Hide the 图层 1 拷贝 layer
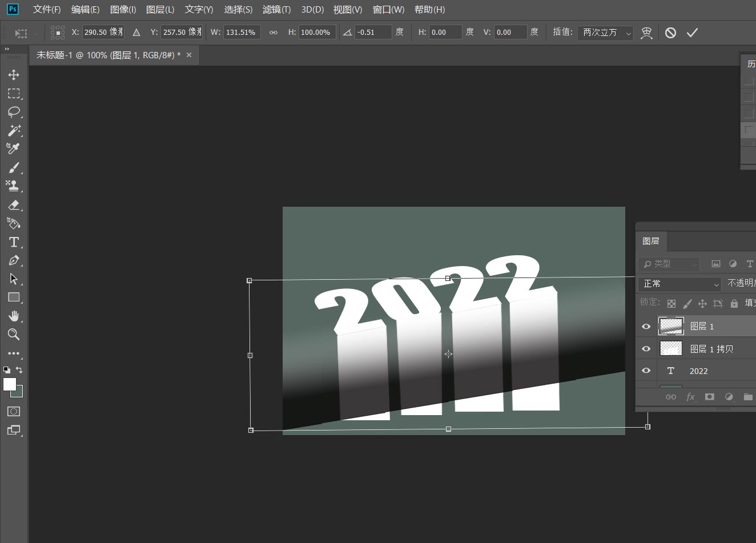The height and width of the screenshot is (543, 756). coord(646,349)
